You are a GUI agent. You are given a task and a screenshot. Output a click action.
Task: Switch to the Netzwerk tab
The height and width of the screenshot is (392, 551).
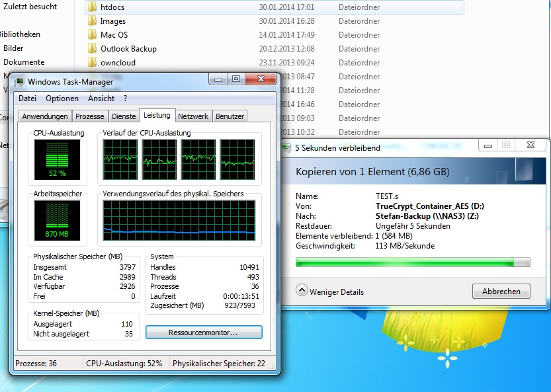[x=193, y=116]
